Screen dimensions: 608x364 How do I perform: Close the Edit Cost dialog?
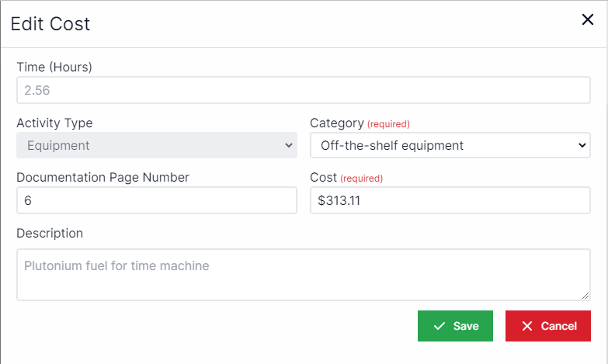click(x=588, y=20)
